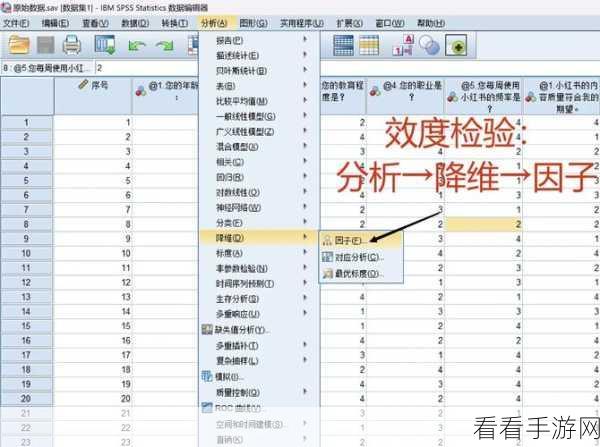The image size is (600, 447).
Task: Click 序号 cell with value 12
Action: (93, 282)
